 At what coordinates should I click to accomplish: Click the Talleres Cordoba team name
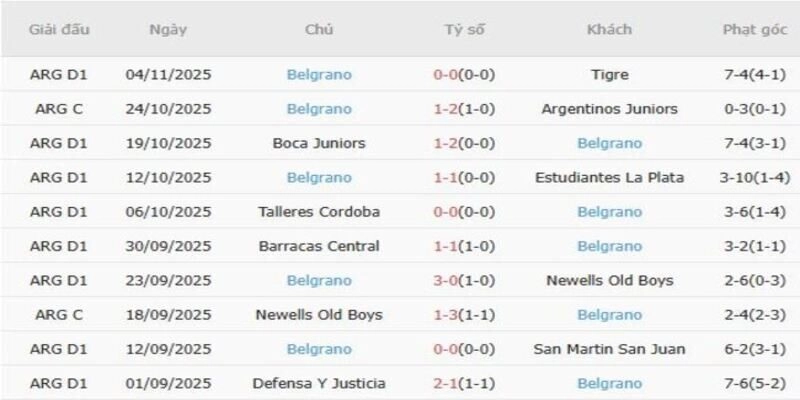point(319,212)
